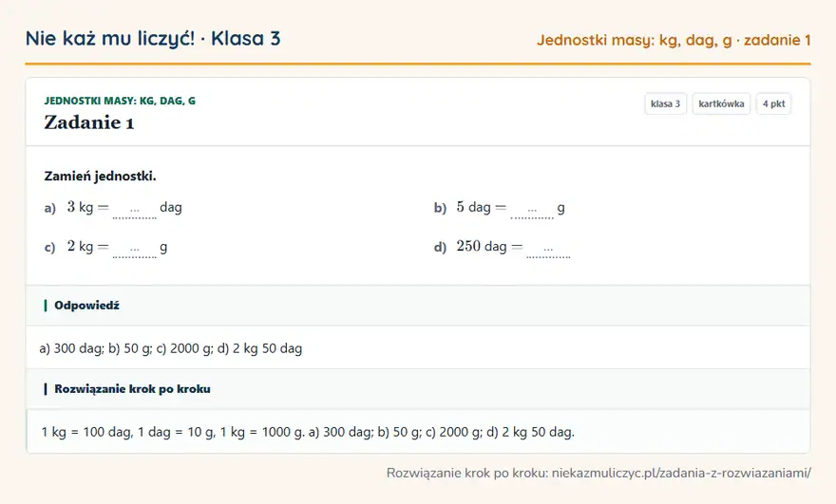Click the blank field for '5 dag = ... g'

click(532, 210)
